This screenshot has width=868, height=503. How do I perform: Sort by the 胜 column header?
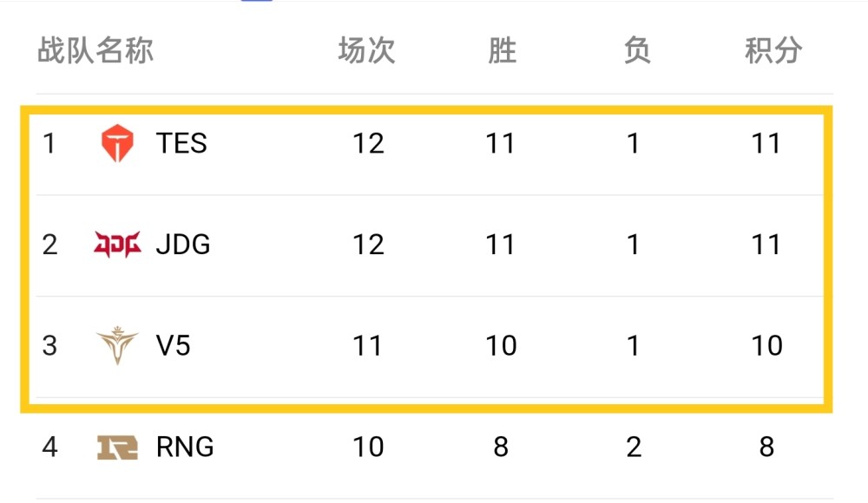coord(502,51)
